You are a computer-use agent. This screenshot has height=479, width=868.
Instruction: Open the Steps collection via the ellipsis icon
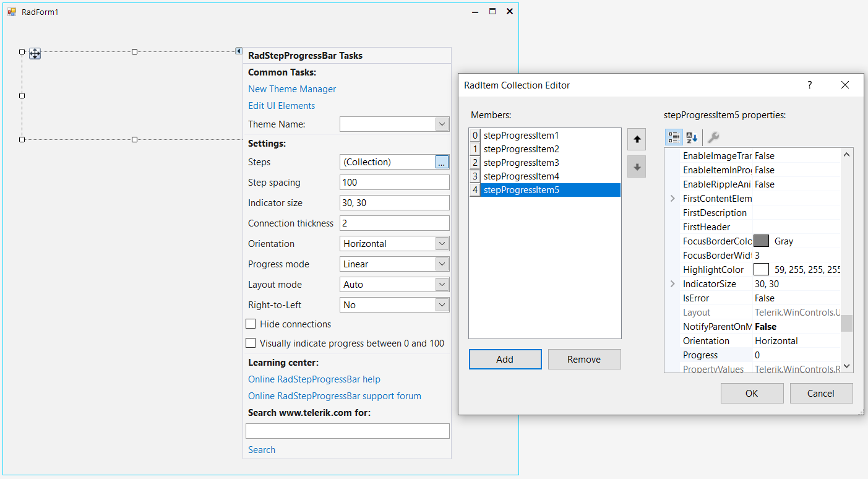click(x=441, y=162)
